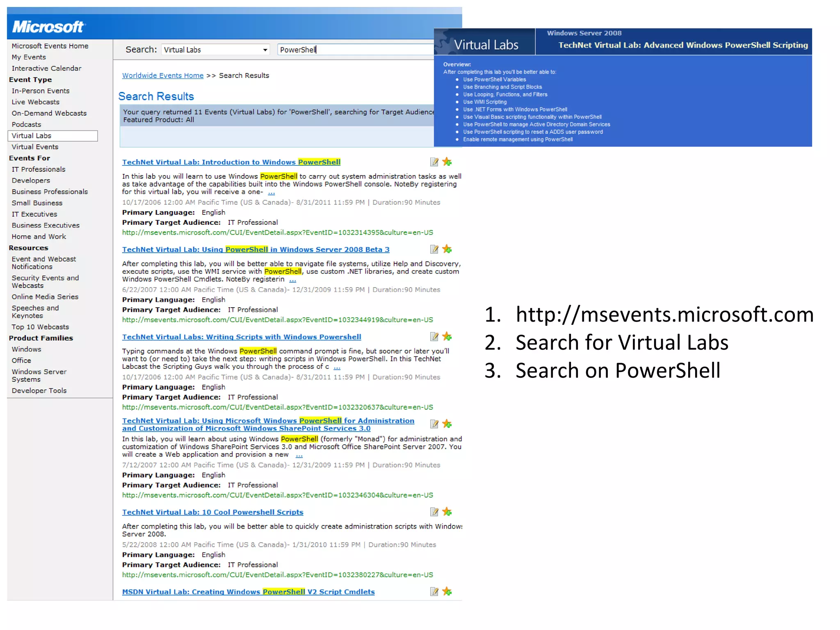The image size is (840, 630).
Task: Click the notepad icon beside Introduction to Windows PowerShell
Action: (434, 162)
